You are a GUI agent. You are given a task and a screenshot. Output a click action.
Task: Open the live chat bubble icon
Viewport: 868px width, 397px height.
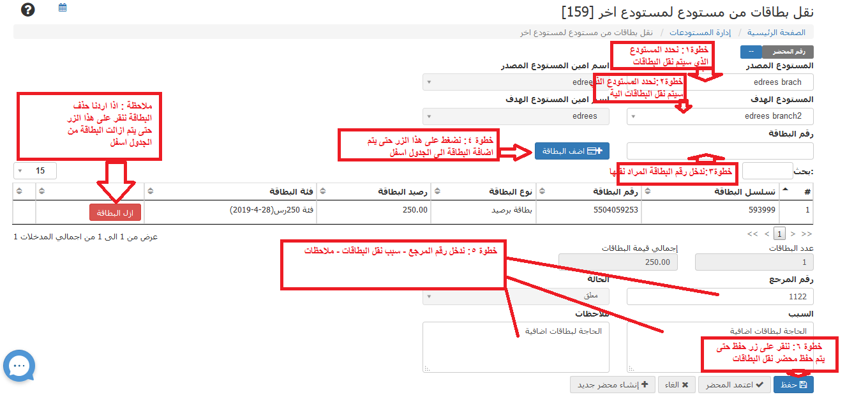19,366
